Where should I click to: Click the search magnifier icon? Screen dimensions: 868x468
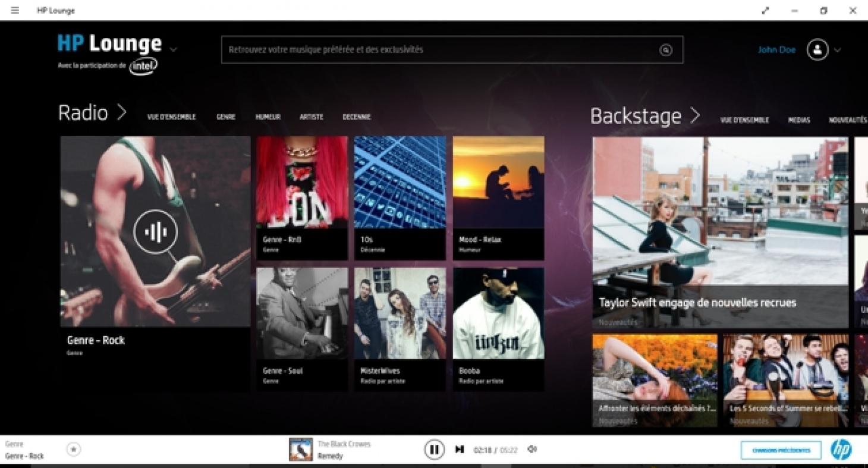[666, 51]
